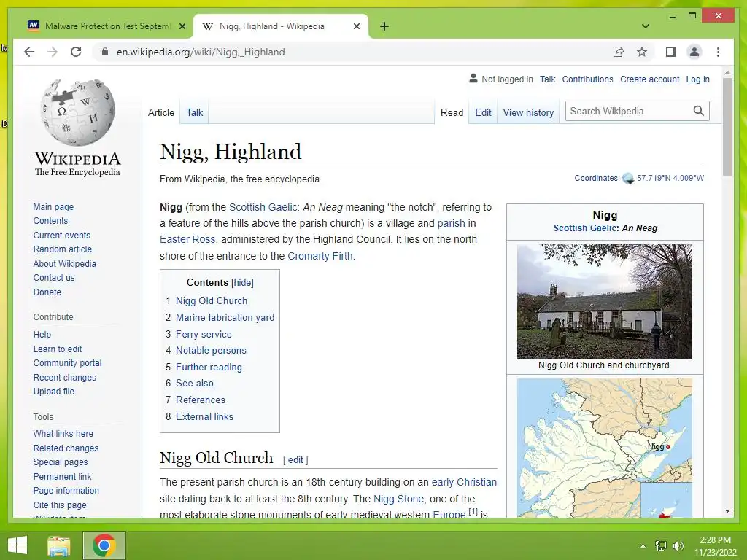Open Current events in sidebar
Image resolution: width=747 pixels, height=560 pixels.
point(61,236)
